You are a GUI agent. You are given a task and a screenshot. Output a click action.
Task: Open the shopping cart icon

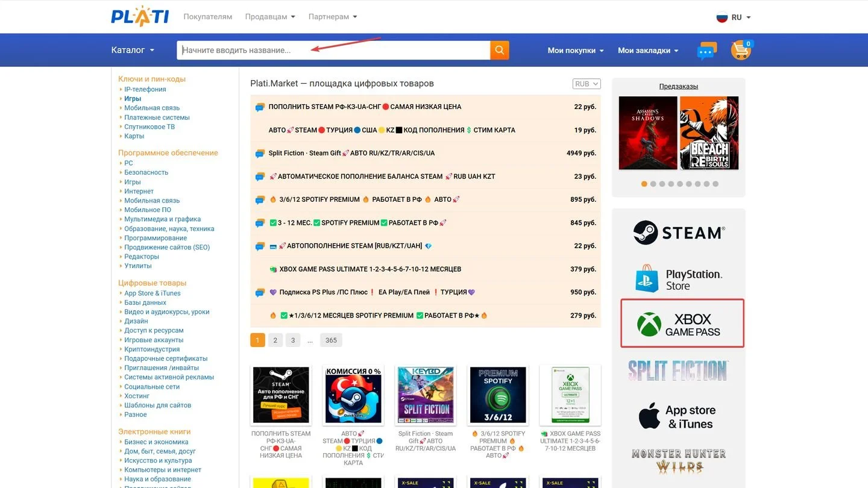(x=741, y=50)
